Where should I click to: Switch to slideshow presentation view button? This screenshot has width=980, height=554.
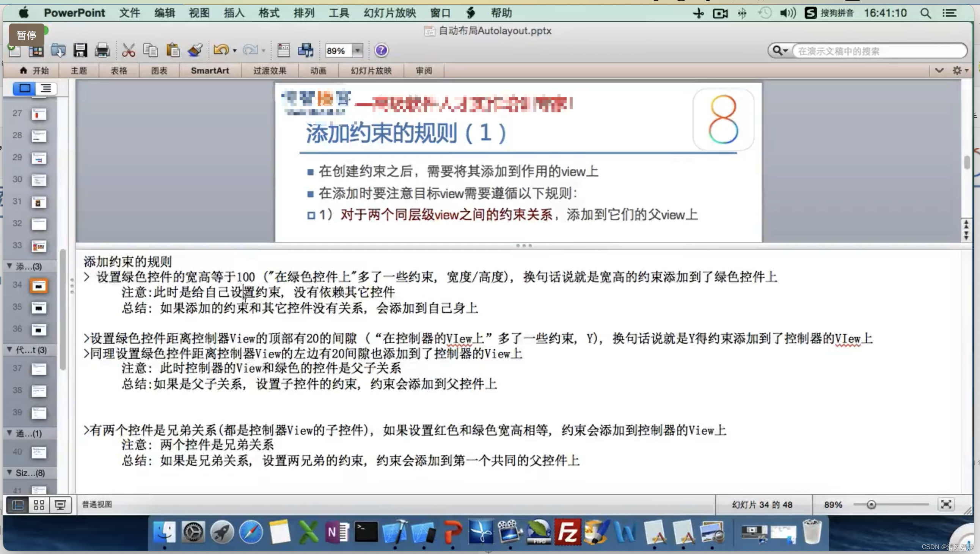[x=60, y=505]
